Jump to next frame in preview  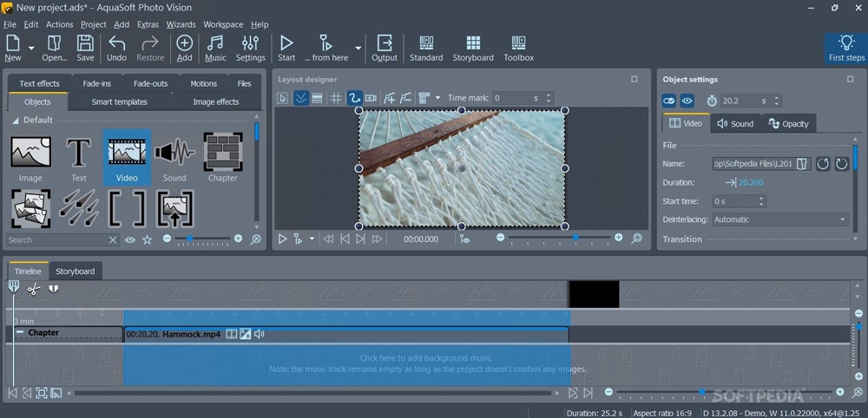(x=361, y=238)
